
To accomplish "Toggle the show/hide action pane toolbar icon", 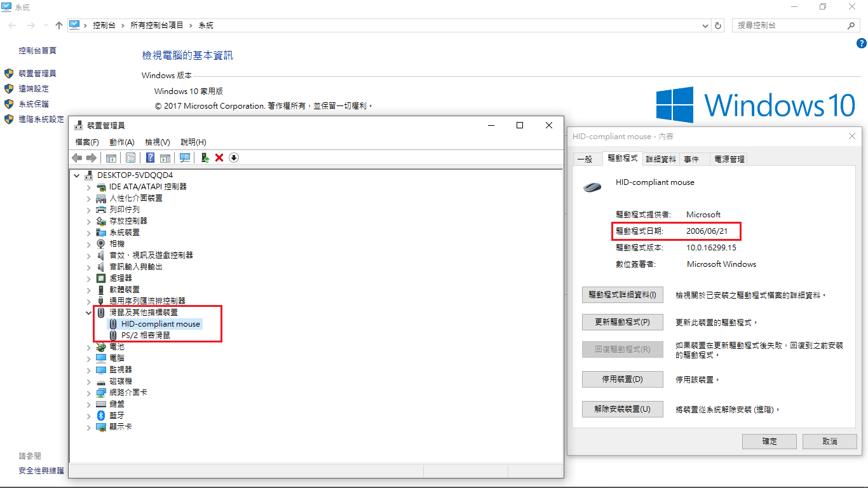I will 165,158.
